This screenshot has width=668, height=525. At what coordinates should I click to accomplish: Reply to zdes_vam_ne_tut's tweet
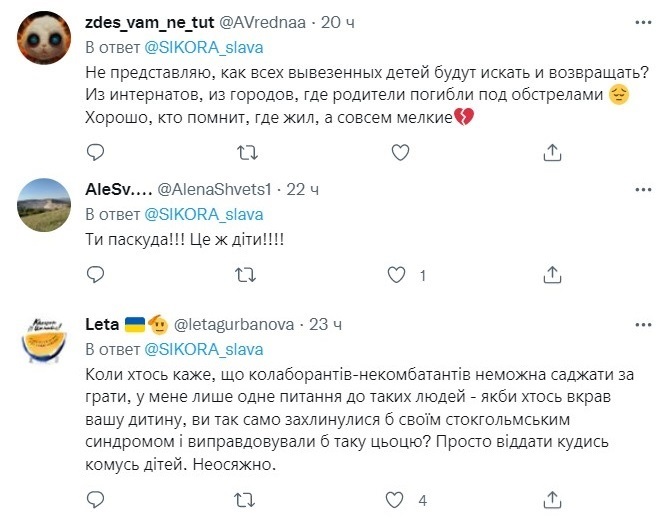[95, 152]
